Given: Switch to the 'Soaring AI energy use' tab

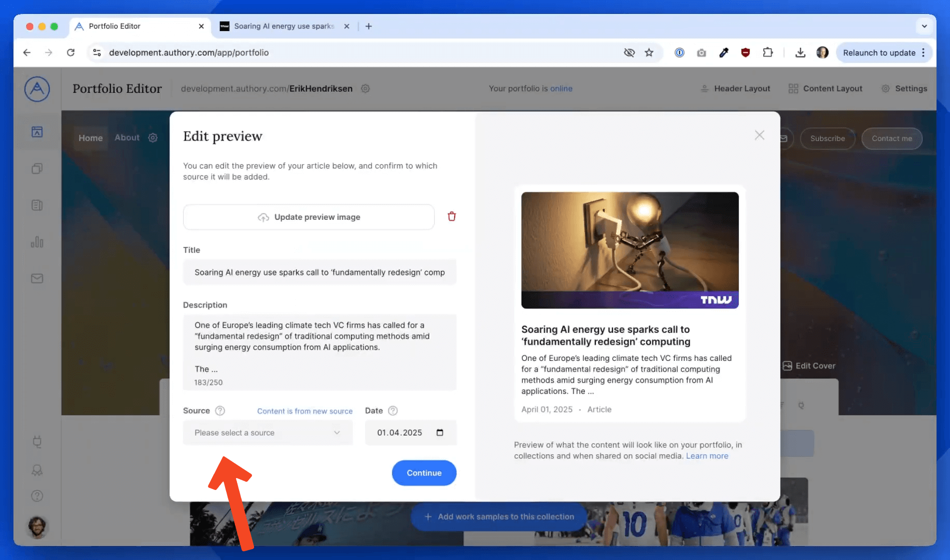Looking at the screenshot, I should 283,26.
